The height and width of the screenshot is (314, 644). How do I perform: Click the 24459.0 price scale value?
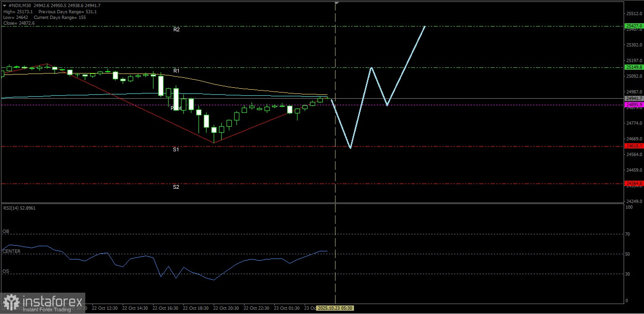[x=634, y=170]
